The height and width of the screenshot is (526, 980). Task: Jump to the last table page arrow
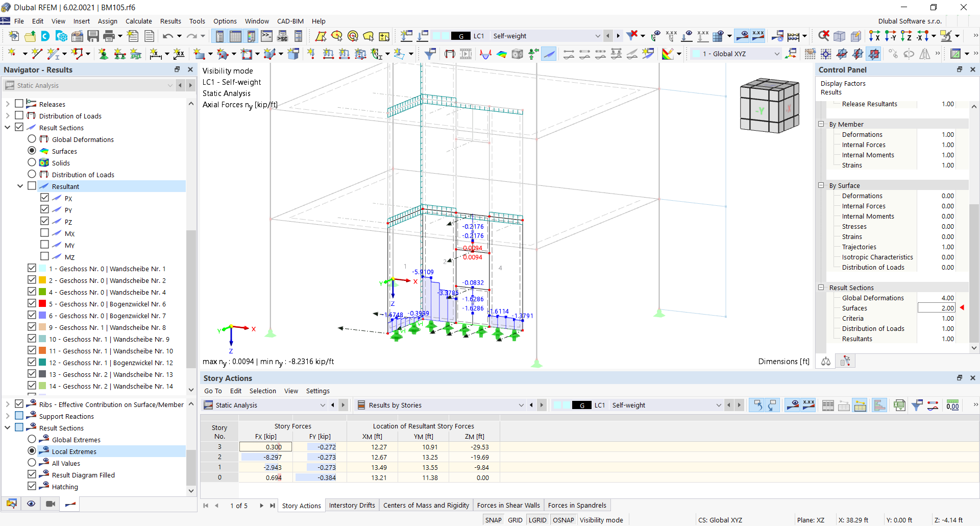click(273, 506)
